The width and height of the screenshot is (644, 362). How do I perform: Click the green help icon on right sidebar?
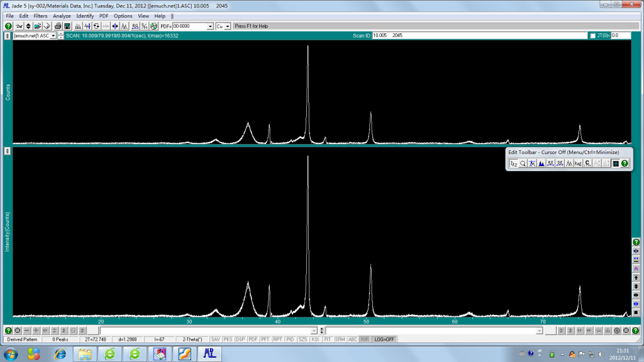[636, 242]
